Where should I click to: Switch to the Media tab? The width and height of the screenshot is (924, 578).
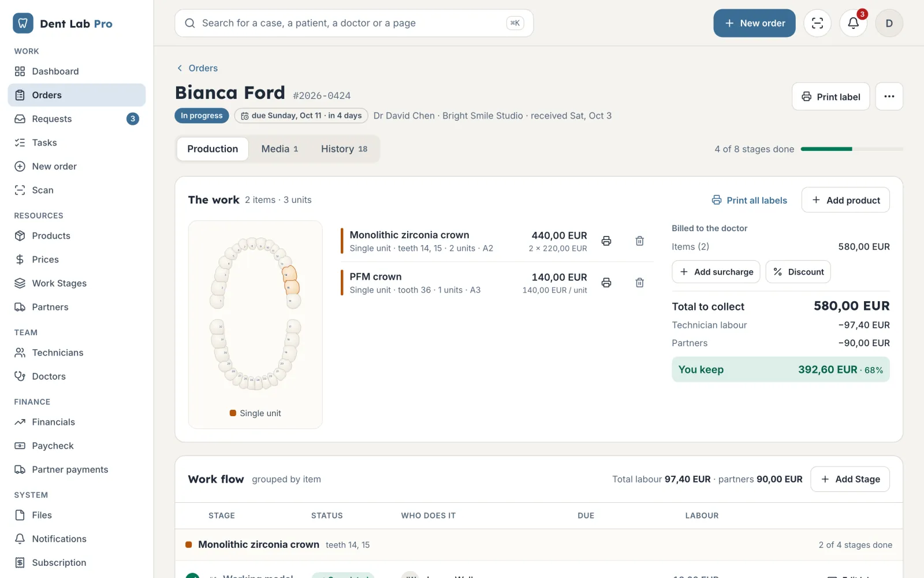click(x=280, y=149)
